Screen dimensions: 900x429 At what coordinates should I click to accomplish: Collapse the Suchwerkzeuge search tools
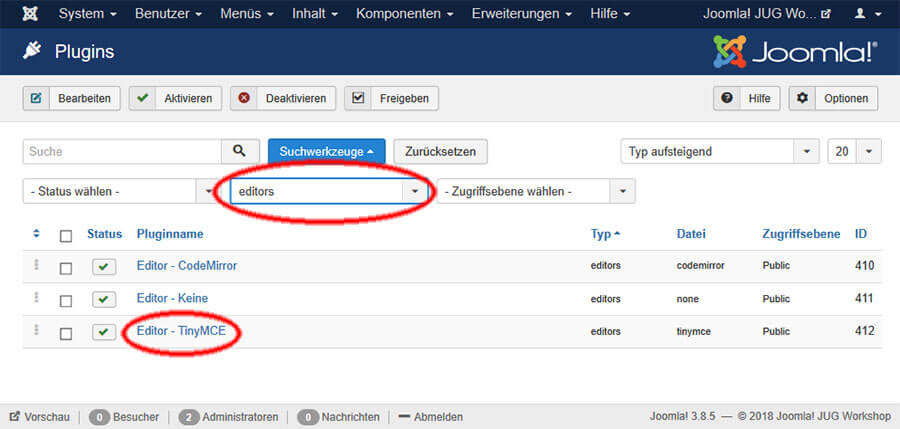pyautogui.click(x=327, y=152)
